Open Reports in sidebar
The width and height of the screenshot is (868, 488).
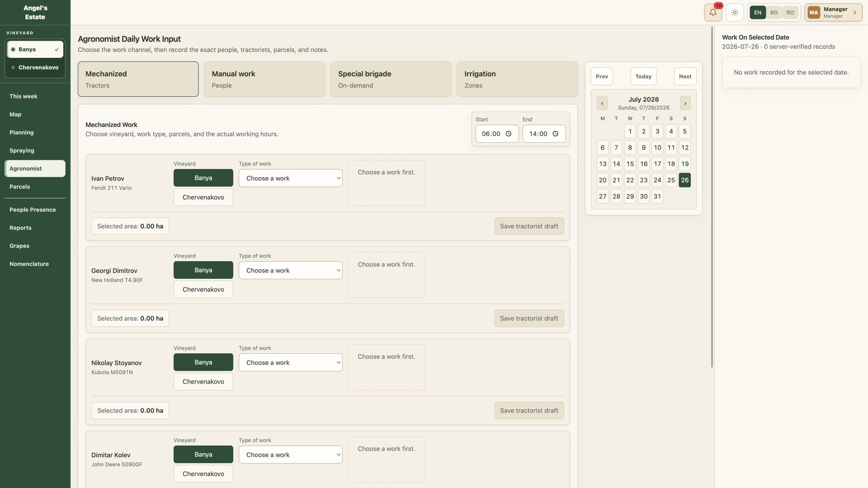35,228
